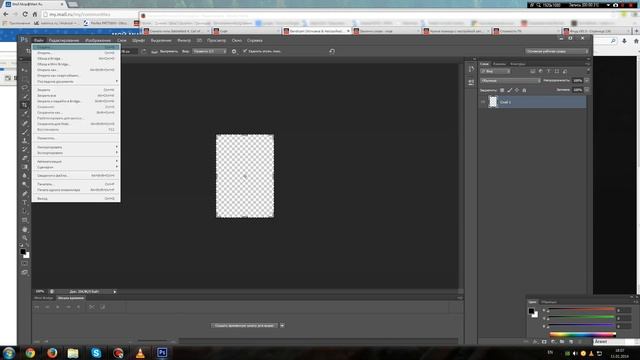Select the Clone Stamp tool

point(24,140)
